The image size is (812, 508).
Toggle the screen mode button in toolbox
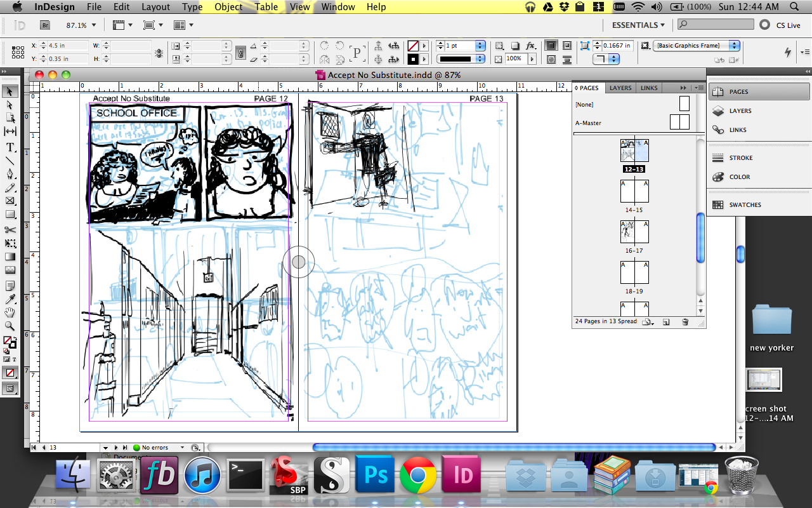coord(10,387)
